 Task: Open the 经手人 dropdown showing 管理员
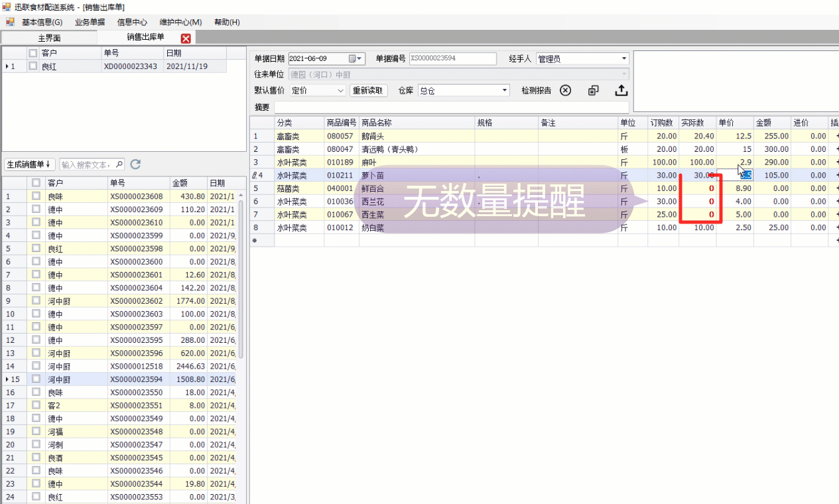623,58
